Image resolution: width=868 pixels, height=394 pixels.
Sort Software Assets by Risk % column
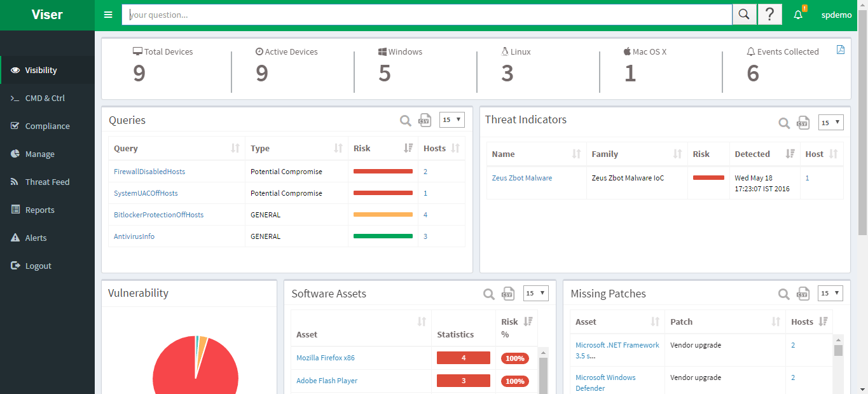(517, 328)
